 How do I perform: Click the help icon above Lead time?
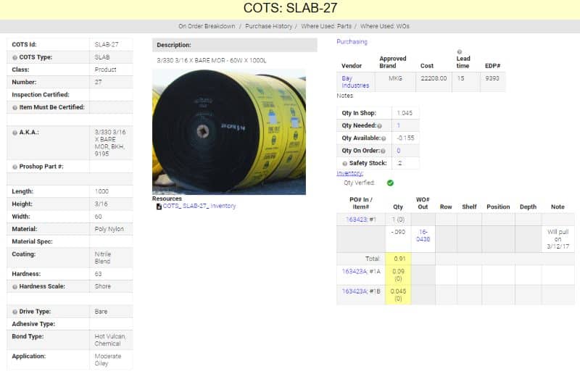point(460,51)
